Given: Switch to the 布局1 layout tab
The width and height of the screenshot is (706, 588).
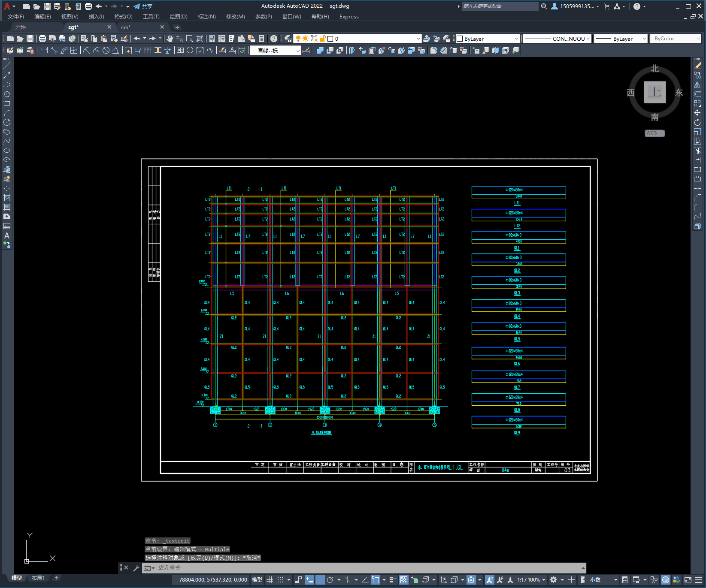Looking at the screenshot, I should [38, 578].
